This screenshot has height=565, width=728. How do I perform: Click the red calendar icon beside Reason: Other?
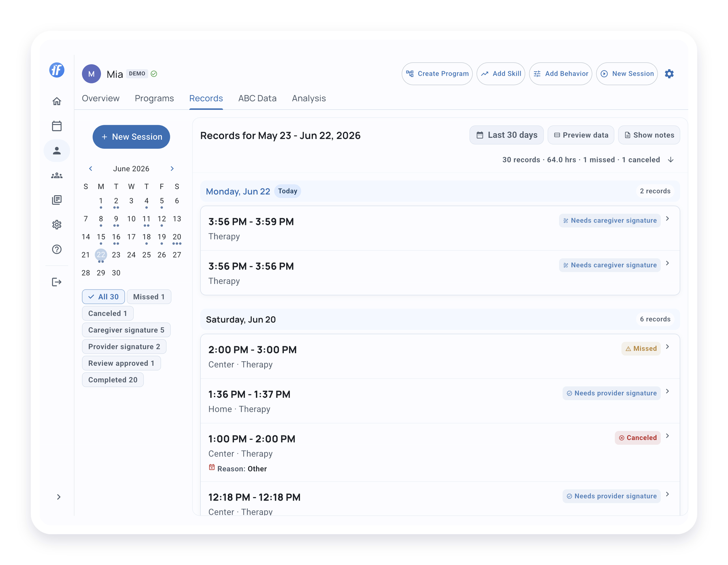click(x=212, y=467)
